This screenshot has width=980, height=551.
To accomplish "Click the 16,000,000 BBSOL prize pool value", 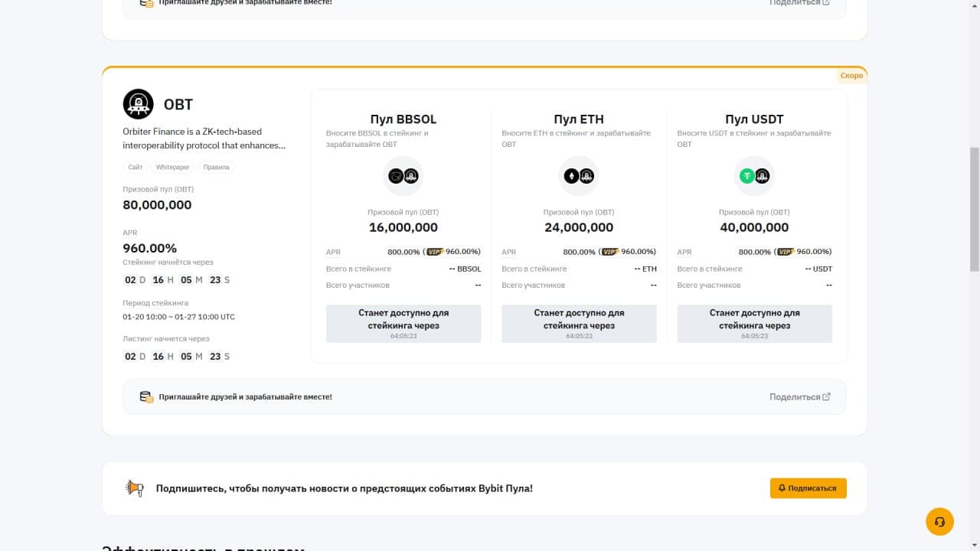I will tap(403, 227).
